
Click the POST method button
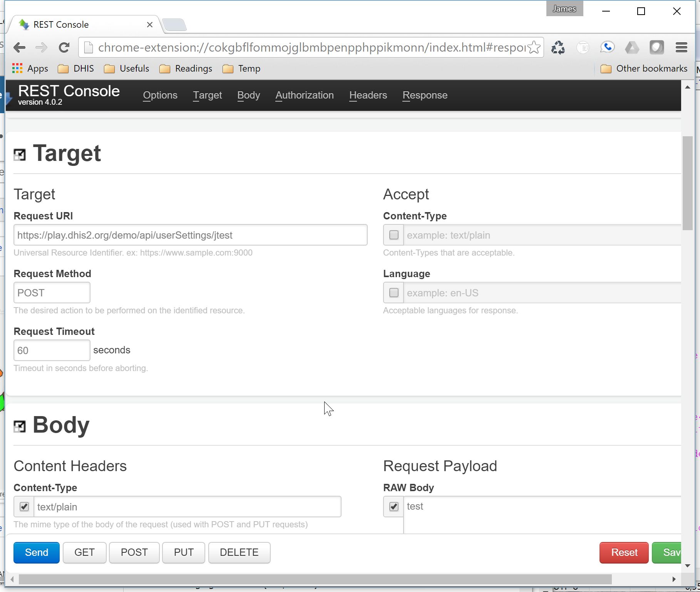click(x=134, y=552)
